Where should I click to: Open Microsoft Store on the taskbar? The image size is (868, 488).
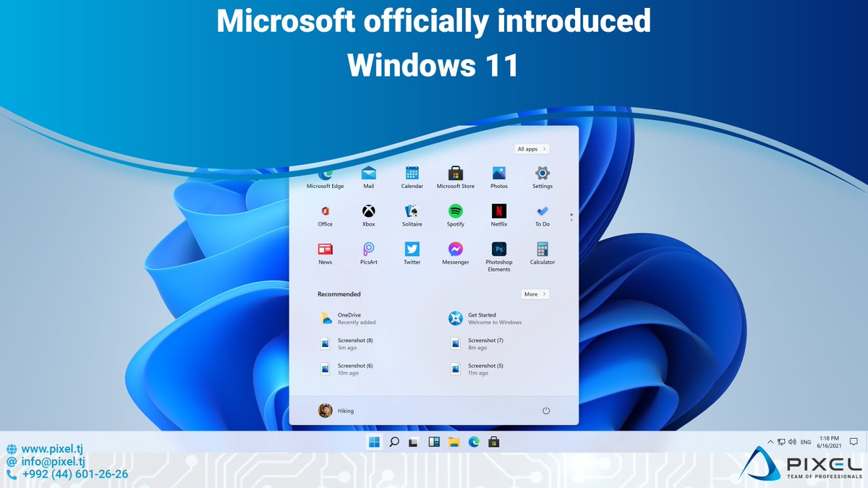click(493, 442)
